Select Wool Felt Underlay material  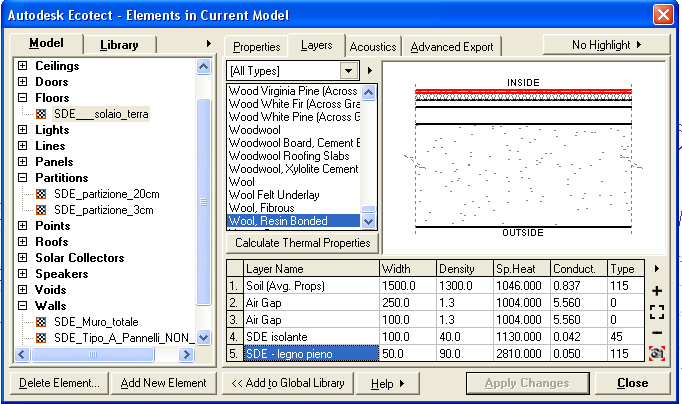274,195
